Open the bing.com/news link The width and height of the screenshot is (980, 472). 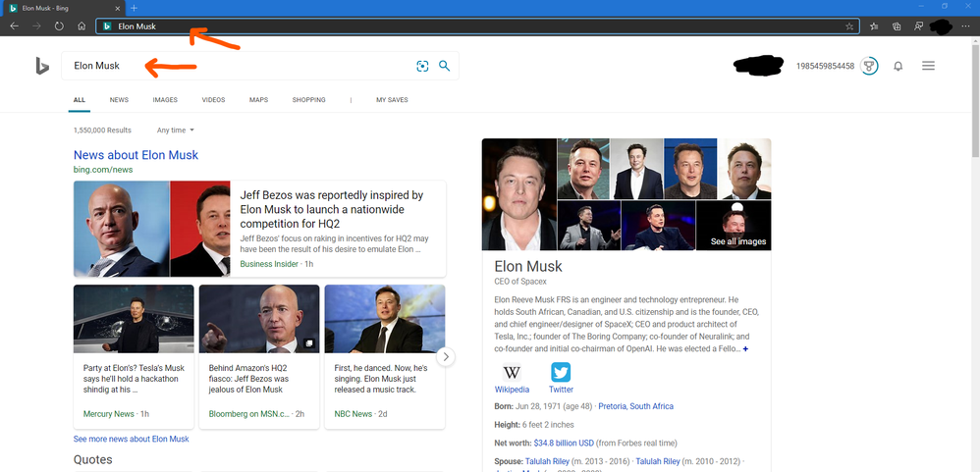point(103,170)
